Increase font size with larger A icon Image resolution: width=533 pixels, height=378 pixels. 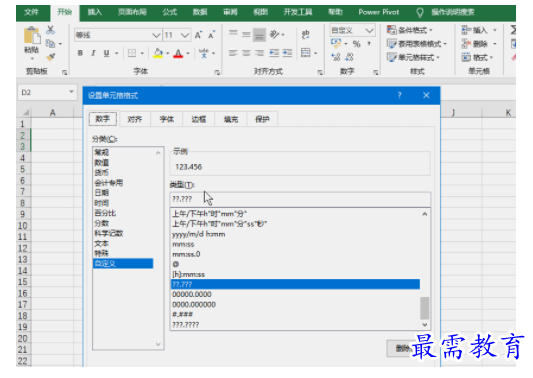(x=198, y=35)
